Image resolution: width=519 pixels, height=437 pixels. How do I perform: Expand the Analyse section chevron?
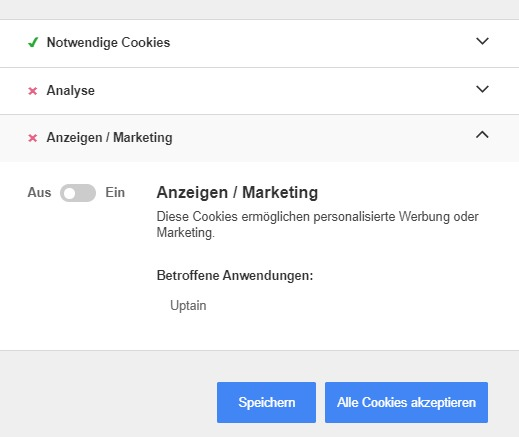(482, 89)
